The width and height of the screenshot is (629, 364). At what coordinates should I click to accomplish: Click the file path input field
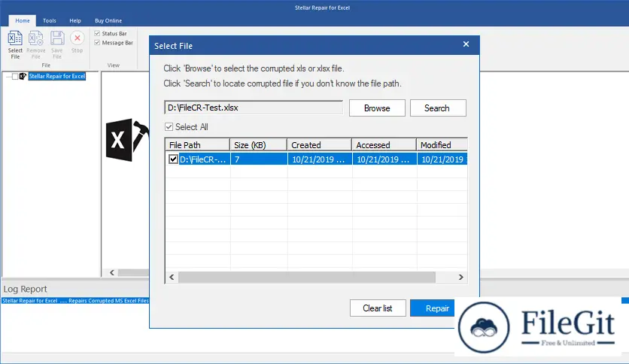(254, 108)
